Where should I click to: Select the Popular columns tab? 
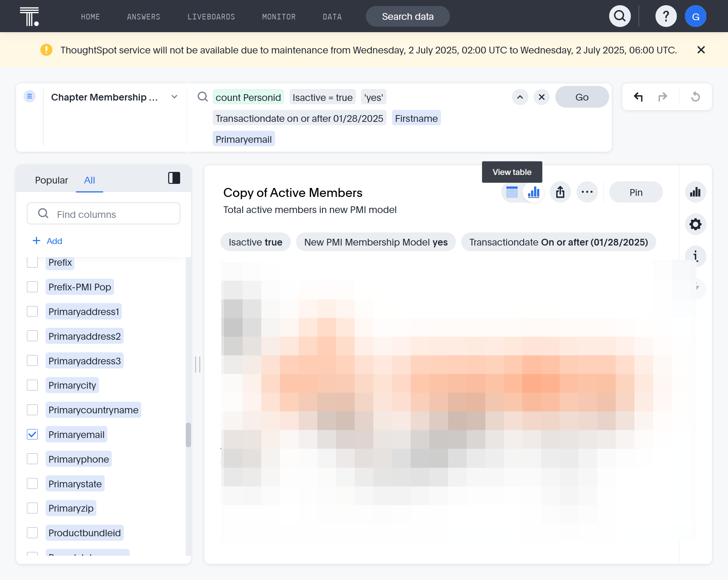(52, 180)
